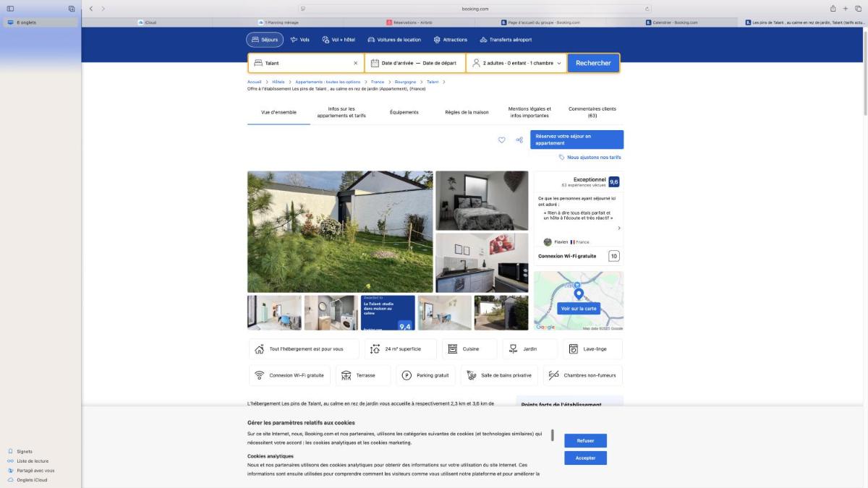
Task: Show next guest review with chevron
Action: [618, 228]
